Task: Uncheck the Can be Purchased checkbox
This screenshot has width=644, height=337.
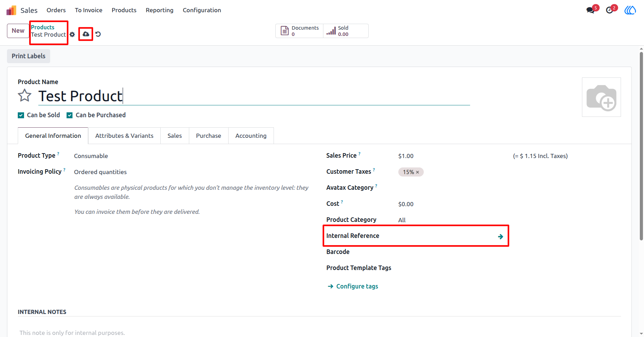Action: (x=70, y=115)
